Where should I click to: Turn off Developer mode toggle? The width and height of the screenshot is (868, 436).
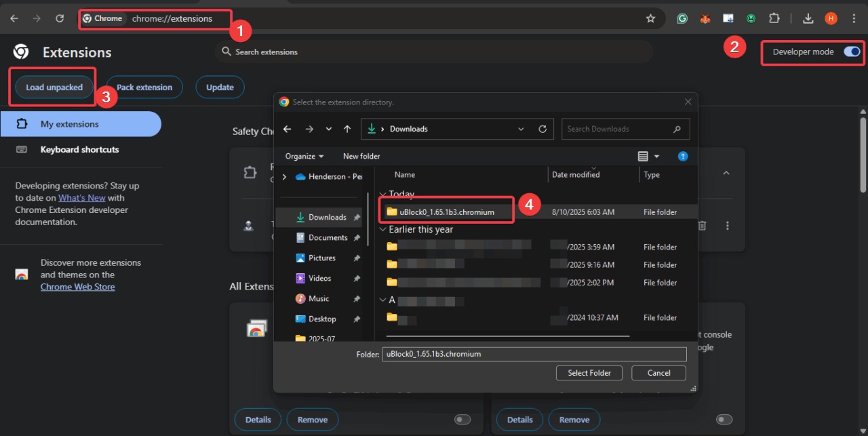[x=852, y=52]
